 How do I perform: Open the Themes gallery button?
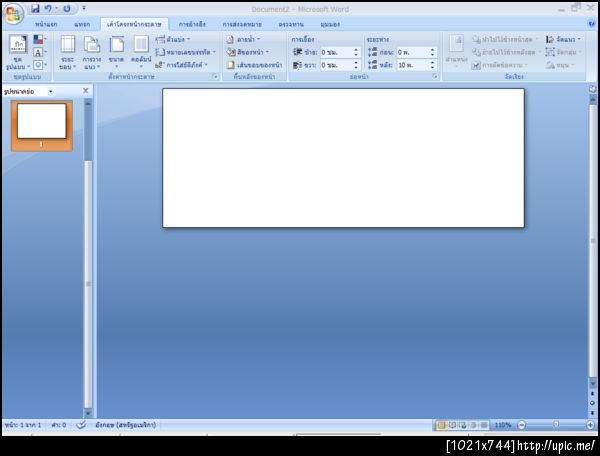coord(18,52)
